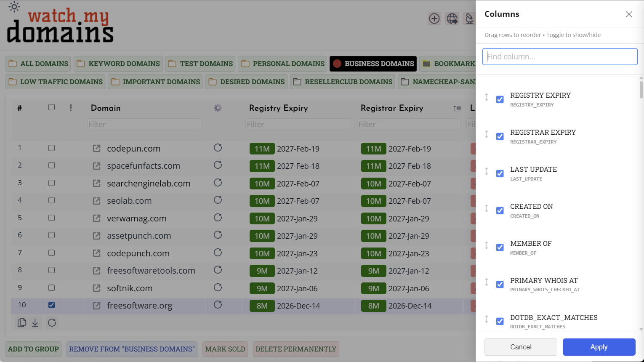Switch to the ALL DOMAINS tab

(x=38, y=64)
